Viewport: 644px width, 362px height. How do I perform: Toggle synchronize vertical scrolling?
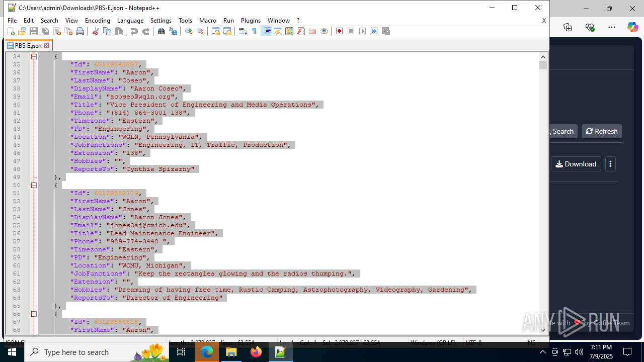(x=215, y=31)
